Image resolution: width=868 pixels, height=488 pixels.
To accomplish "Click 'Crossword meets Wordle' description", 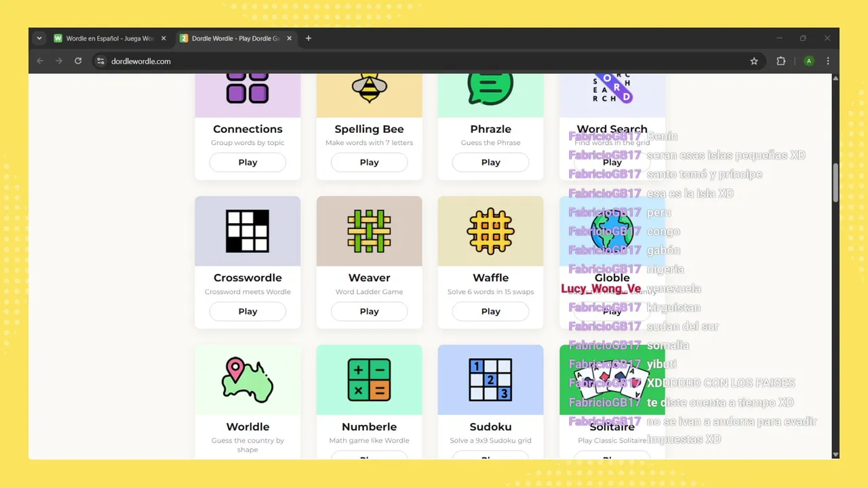I will (x=248, y=292).
